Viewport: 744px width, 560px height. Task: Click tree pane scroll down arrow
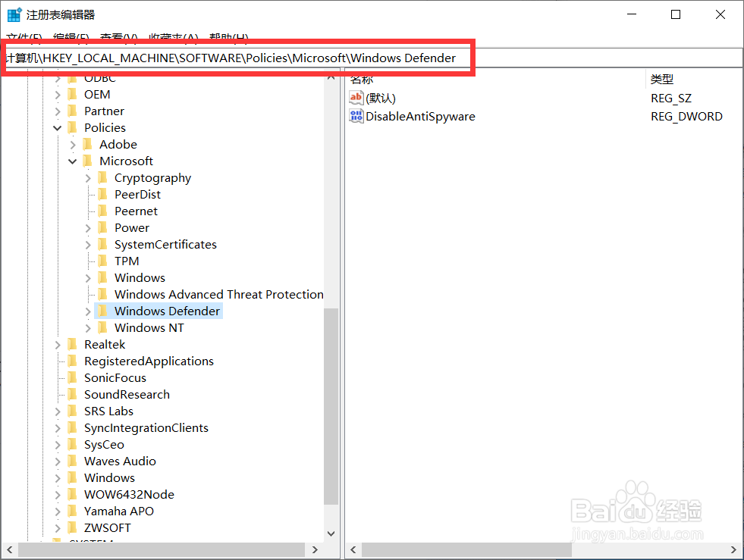click(331, 533)
